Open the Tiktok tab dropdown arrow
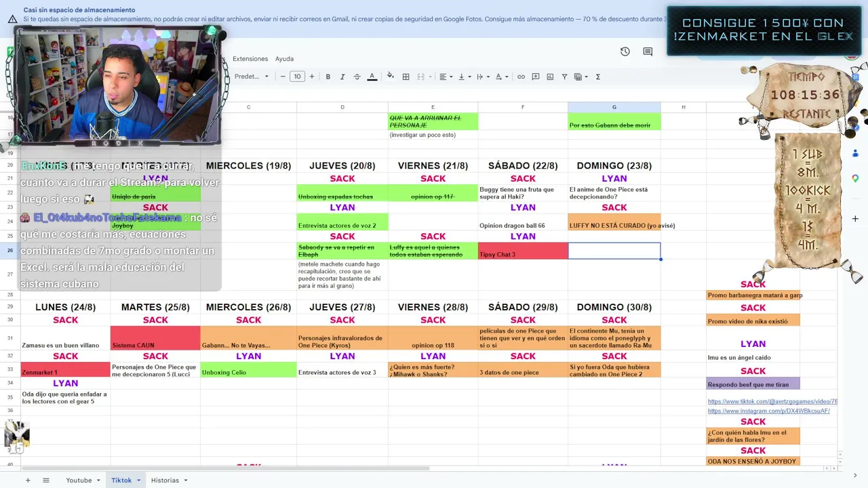This screenshot has width=868, height=488. tap(138, 480)
